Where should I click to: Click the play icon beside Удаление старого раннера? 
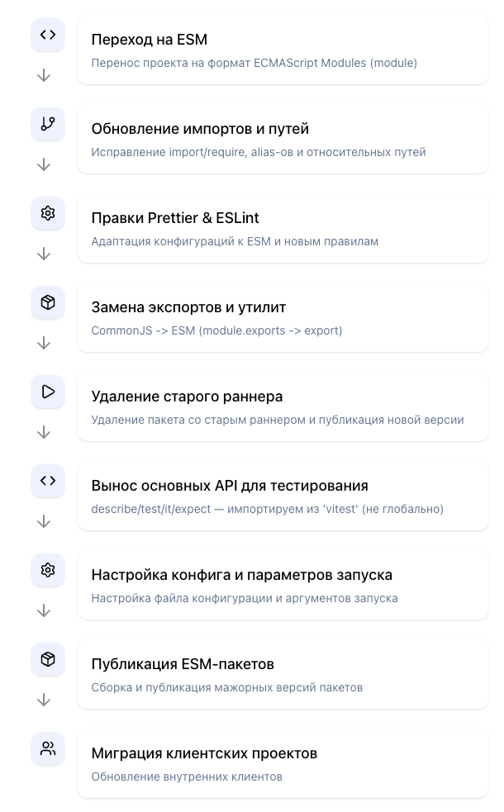coord(48,392)
